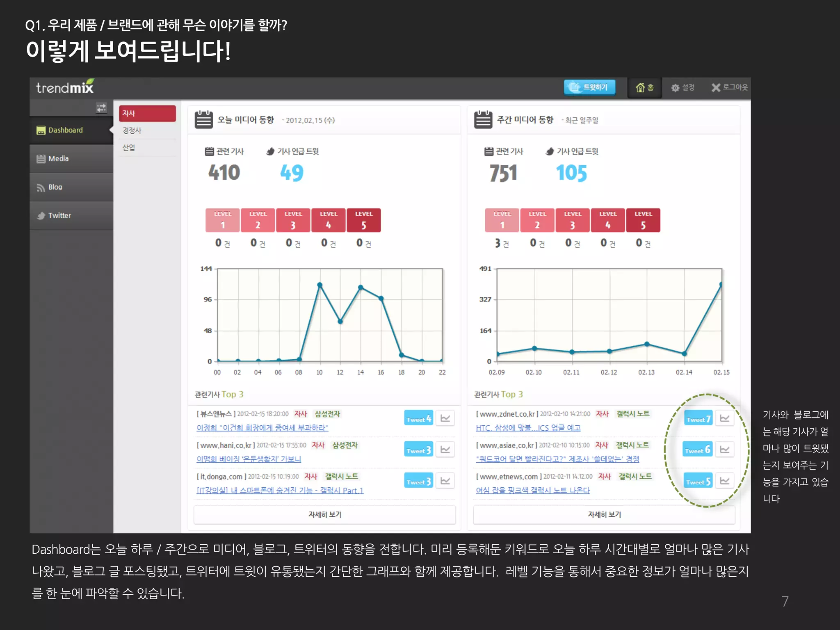
Task: Click 자세히 보기 under today's articles
Action: [324, 515]
